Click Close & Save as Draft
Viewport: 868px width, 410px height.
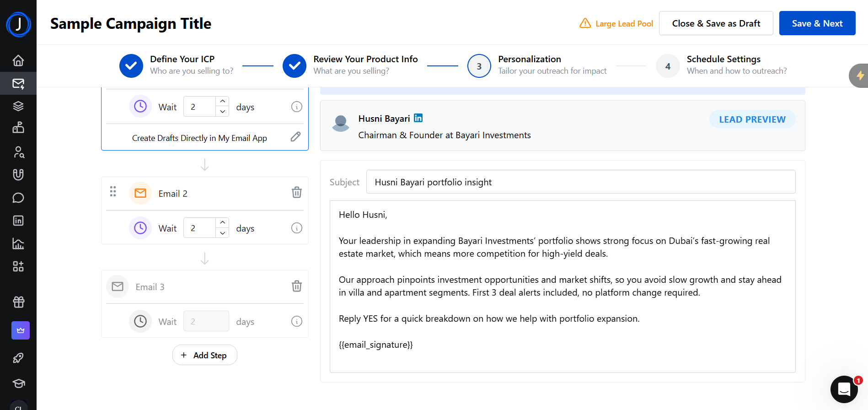tap(716, 23)
